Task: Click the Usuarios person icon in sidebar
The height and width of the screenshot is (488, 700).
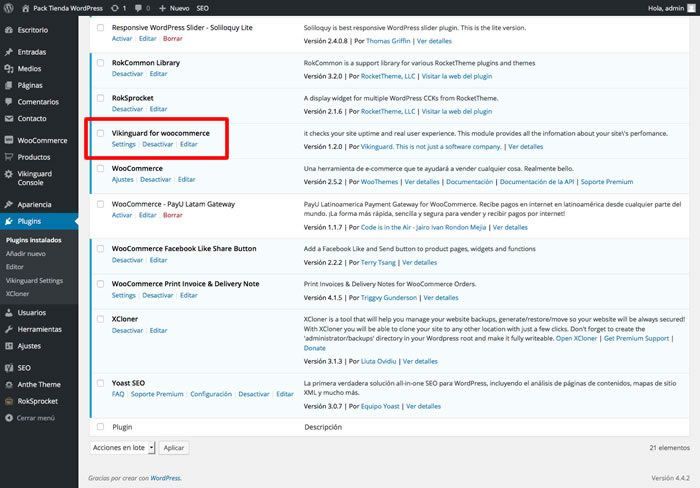Action: click(9, 313)
